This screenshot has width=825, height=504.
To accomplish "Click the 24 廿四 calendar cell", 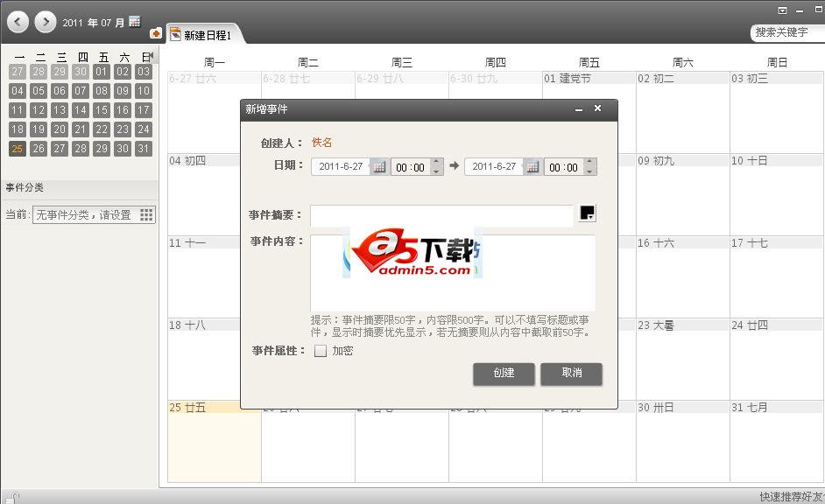I will pos(777,359).
